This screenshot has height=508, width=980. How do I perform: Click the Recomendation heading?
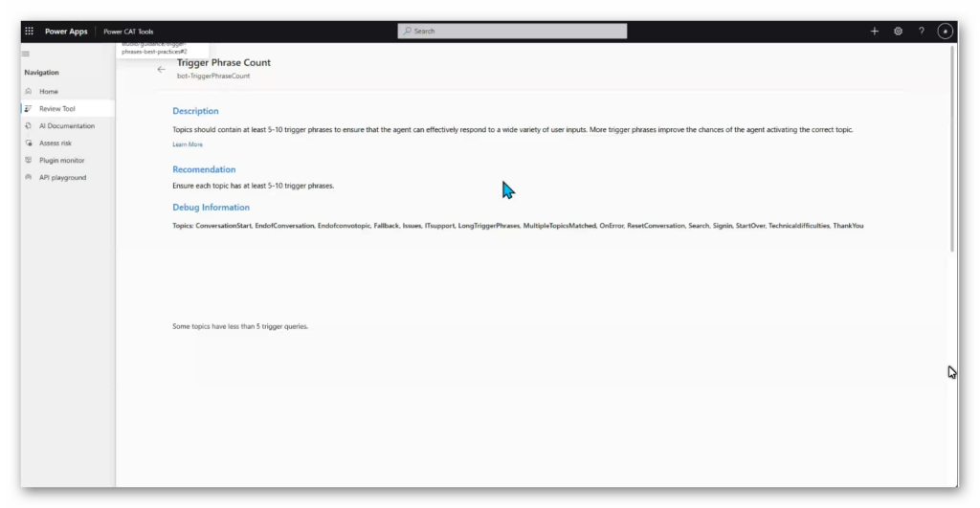click(204, 169)
